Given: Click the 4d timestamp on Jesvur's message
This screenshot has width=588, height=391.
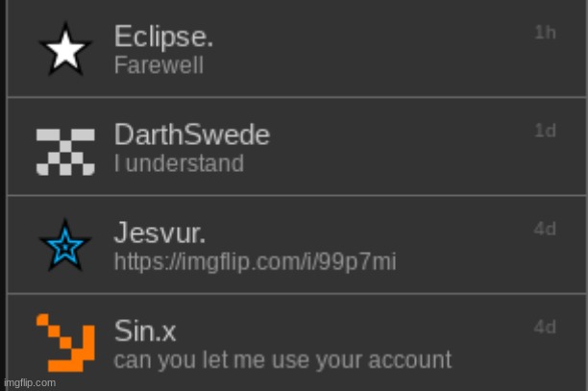Looking at the screenshot, I should [545, 230].
